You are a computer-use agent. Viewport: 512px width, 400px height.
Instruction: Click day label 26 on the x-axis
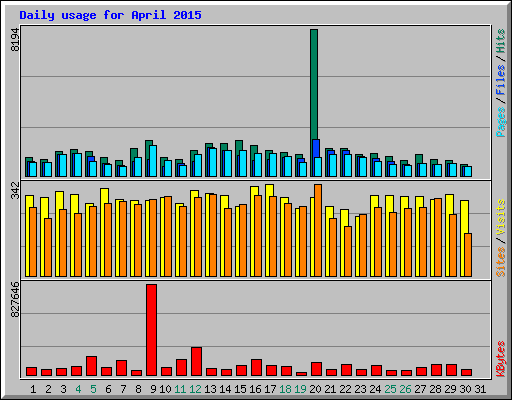405,389
